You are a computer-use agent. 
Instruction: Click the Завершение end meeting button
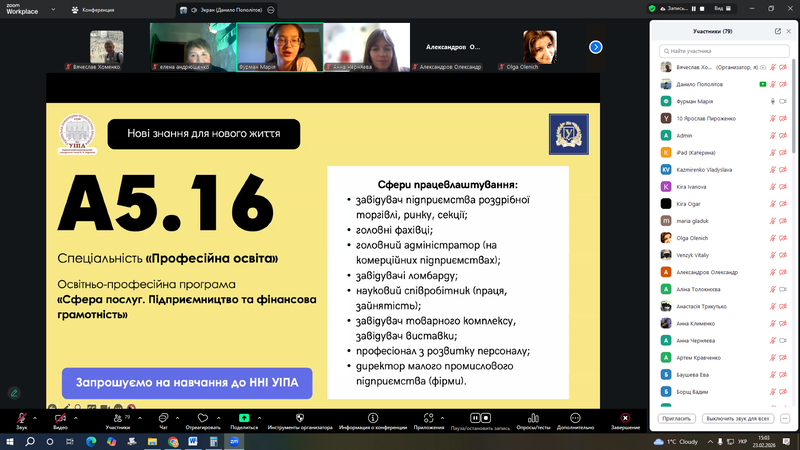625,417
